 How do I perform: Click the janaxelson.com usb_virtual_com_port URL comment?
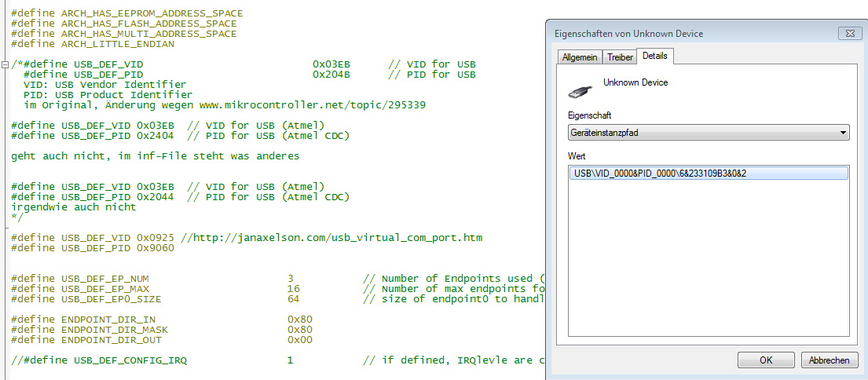(x=331, y=238)
